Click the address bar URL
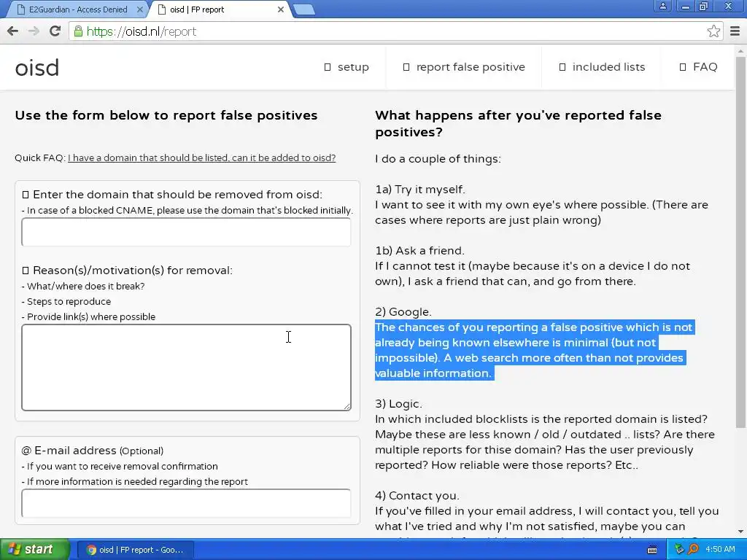 coord(142,31)
